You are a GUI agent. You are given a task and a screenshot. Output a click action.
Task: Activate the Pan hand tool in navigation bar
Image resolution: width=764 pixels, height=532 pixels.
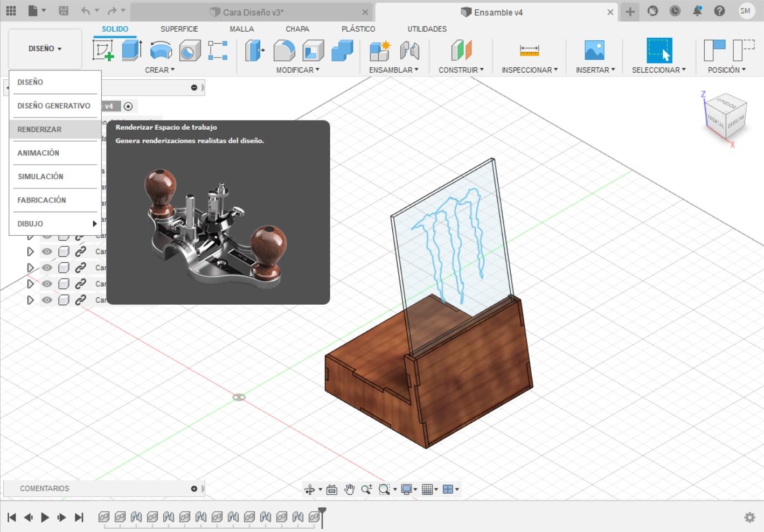click(350, 489)
